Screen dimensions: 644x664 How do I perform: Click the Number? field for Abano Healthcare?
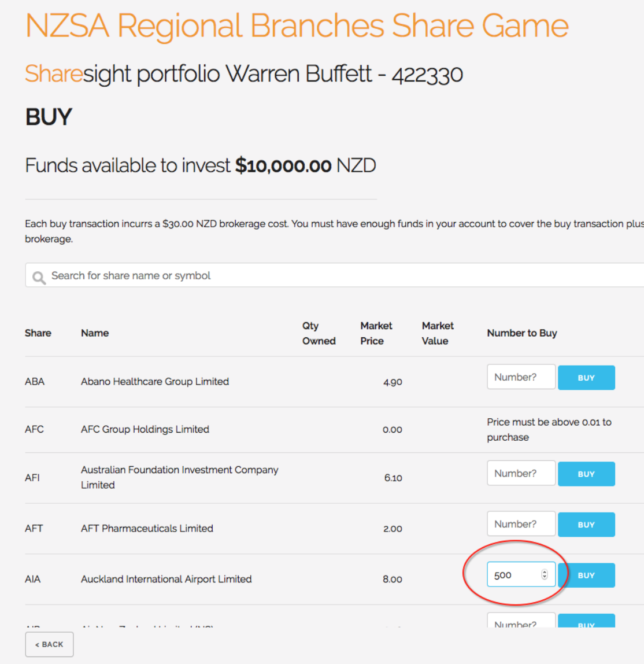521,377
